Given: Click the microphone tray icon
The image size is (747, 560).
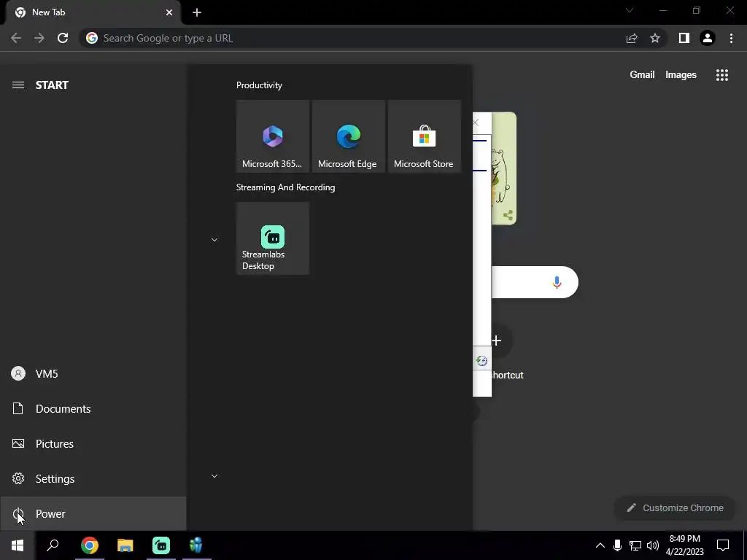Looking at the screenshot, I should coord(617,545).
